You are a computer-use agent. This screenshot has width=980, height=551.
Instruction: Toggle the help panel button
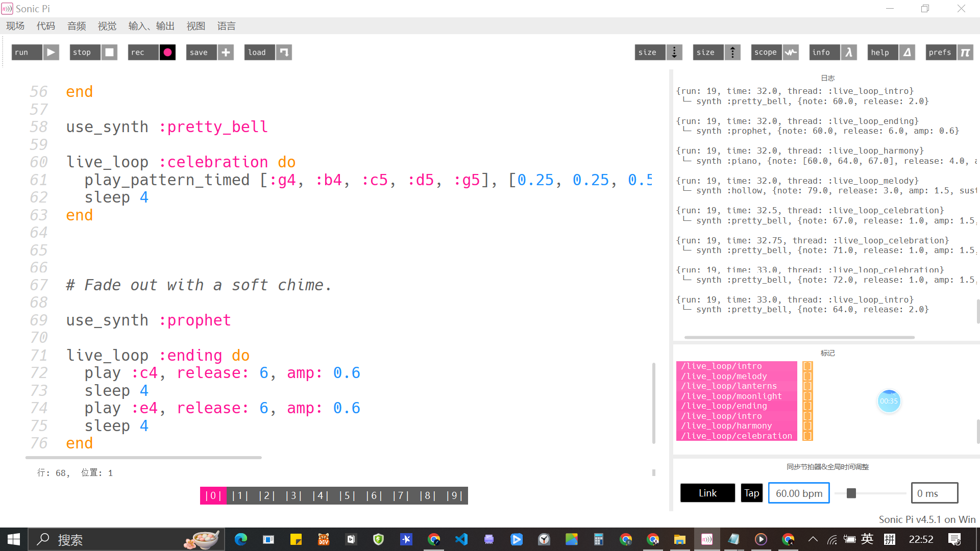point(907,52)
